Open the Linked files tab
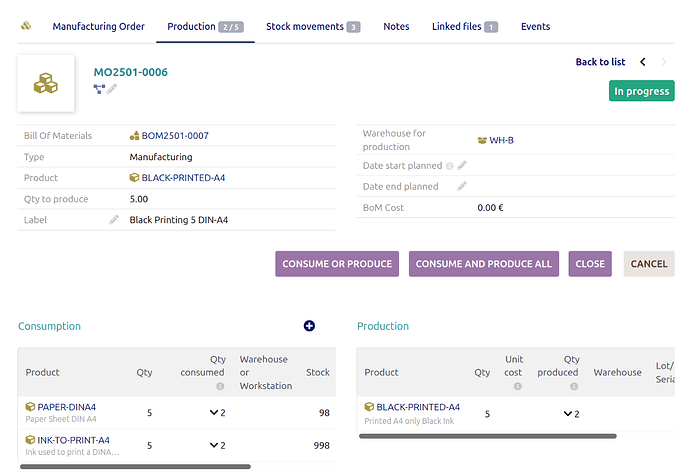Image resolution: width=690 pixels, height=472 pixels. [464, 27]
